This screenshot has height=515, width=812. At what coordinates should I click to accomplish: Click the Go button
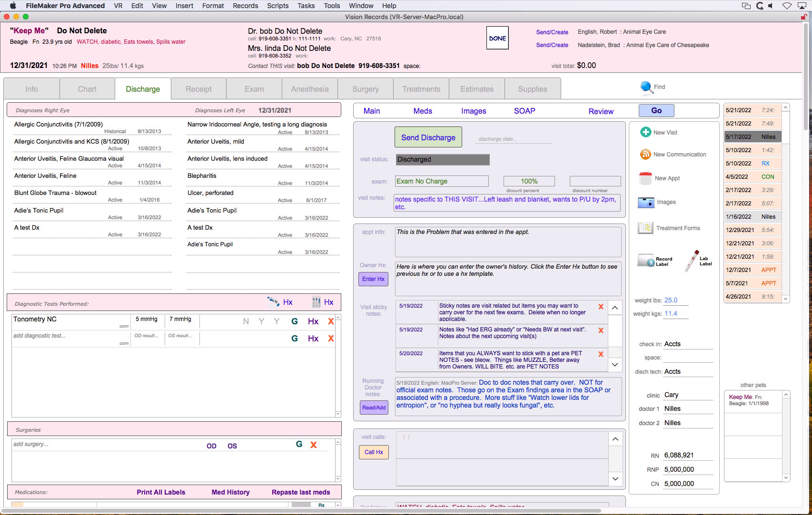click(x=656, y=110)
